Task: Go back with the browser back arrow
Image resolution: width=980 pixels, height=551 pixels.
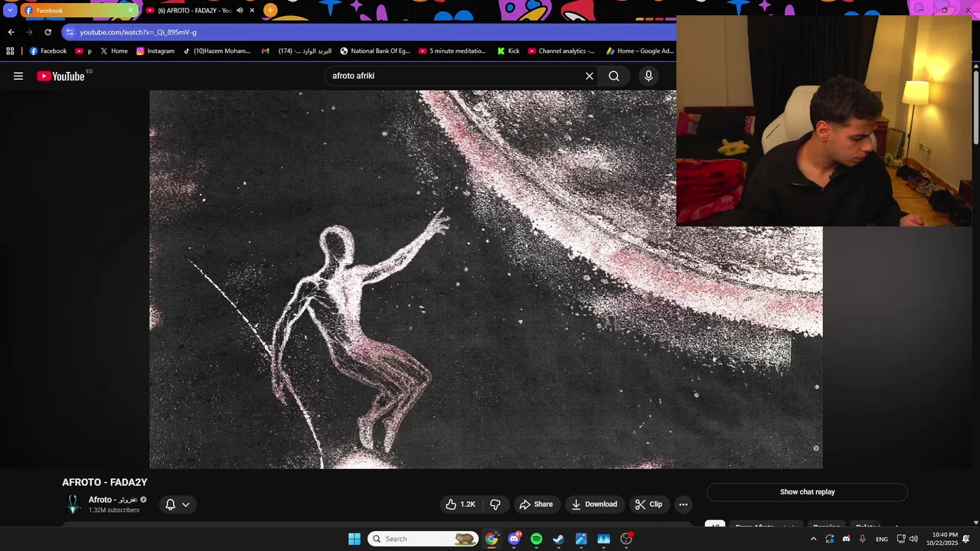Action: [x=11, y=32]
